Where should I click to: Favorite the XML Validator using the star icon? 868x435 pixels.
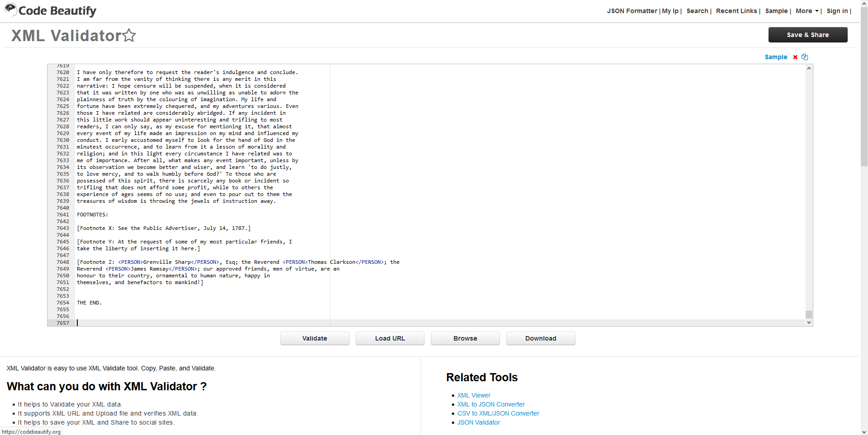[x=129, y=35]
